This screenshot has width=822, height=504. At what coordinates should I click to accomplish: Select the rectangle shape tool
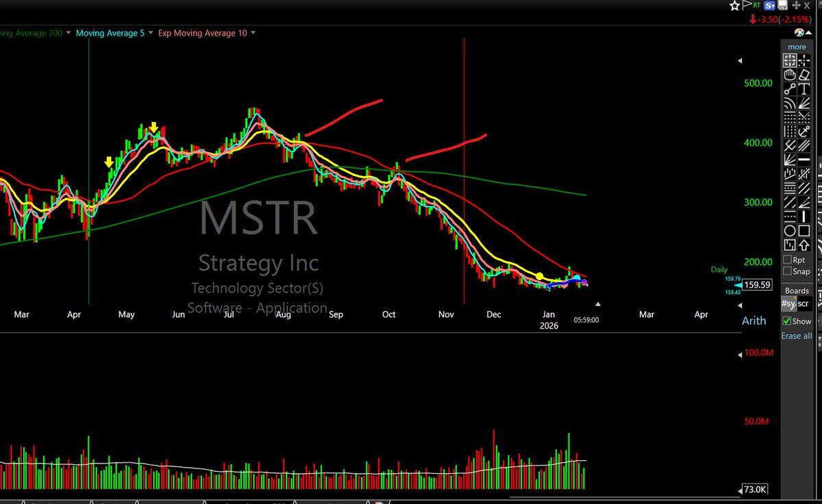(x=804, y=230)
